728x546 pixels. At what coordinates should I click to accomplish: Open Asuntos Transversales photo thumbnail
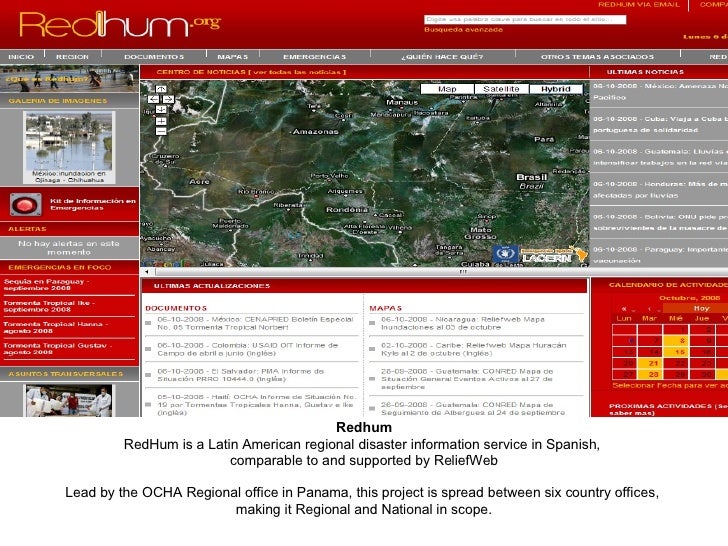click(x=68, y=401)
